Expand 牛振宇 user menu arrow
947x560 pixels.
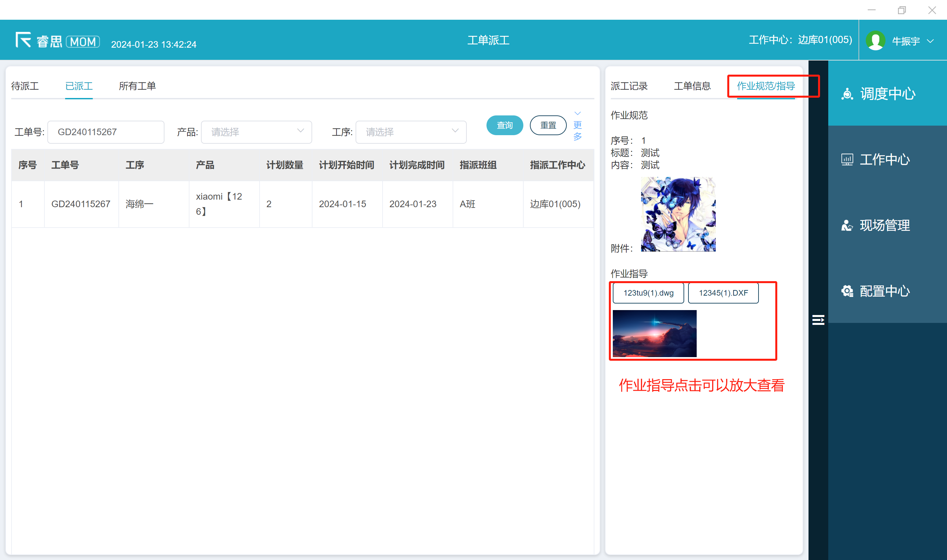pos(931,41)
